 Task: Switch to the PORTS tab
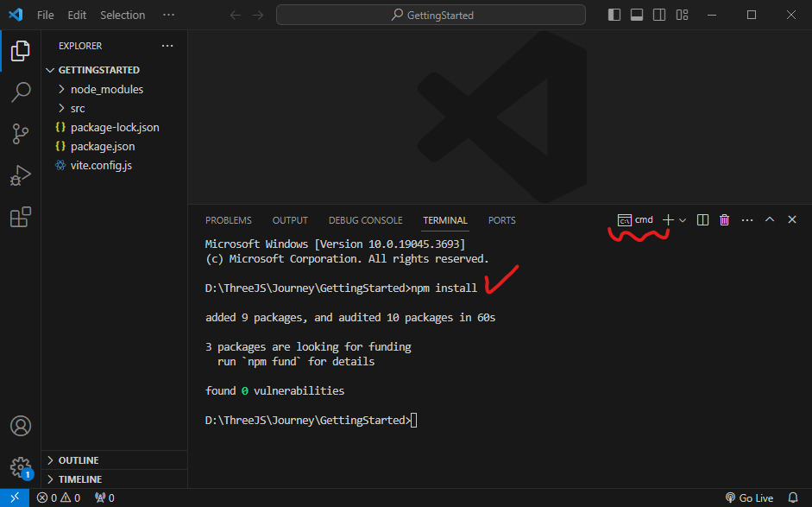pos(502,220)
